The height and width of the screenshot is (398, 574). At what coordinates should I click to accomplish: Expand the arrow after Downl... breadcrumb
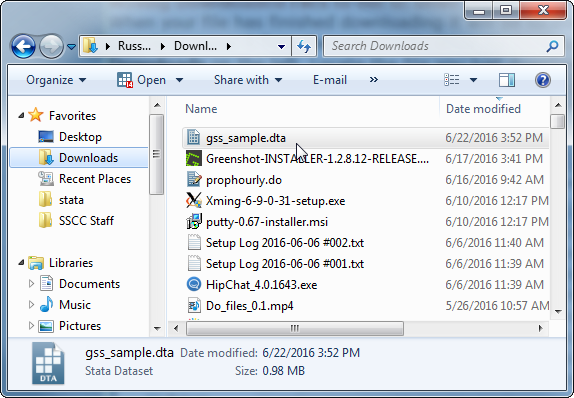pos(229,47)
